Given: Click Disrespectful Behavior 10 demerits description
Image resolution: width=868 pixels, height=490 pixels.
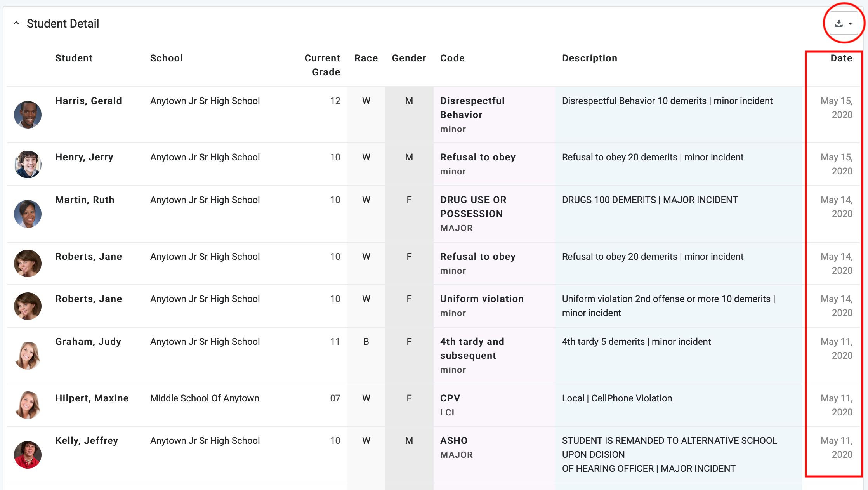Looking at the screenshot, I should (x=667, y=101).
